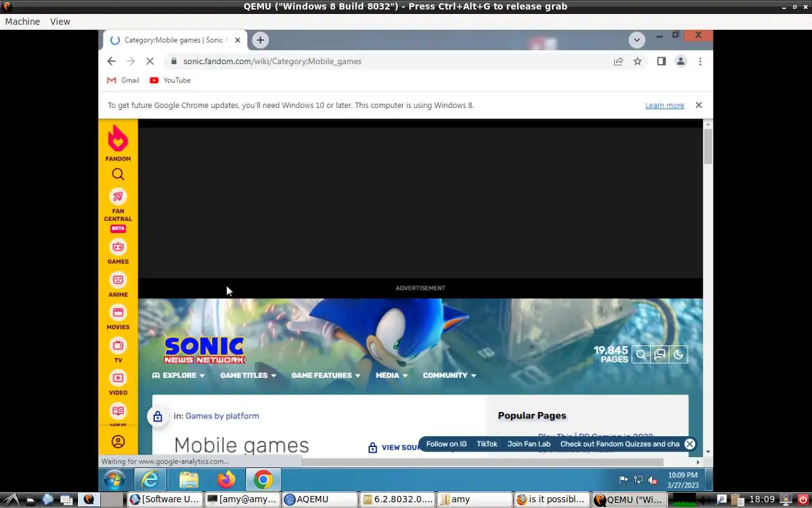Open the Chrome three-dot menu
Screen dimensions: 812x508
pos(700,62)
